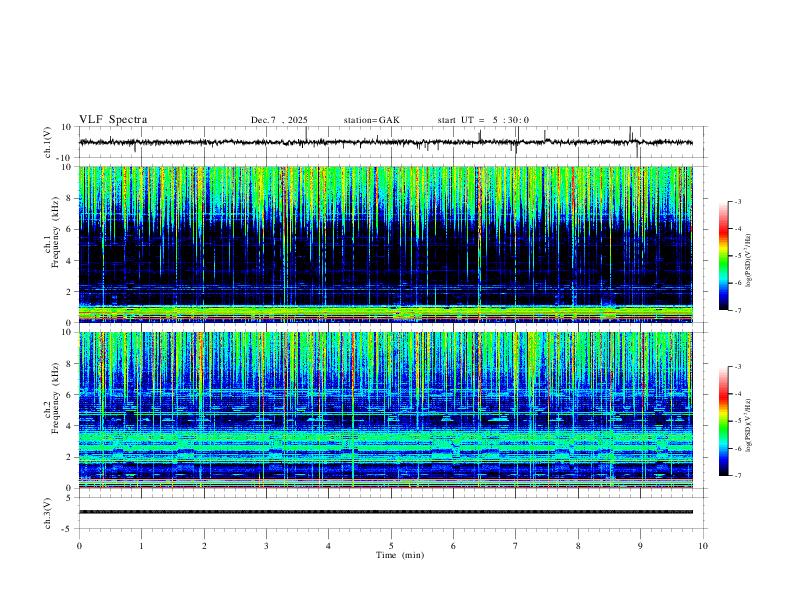Click the "8" kHz tick on ch.1 frequency axis

(69, 198)
